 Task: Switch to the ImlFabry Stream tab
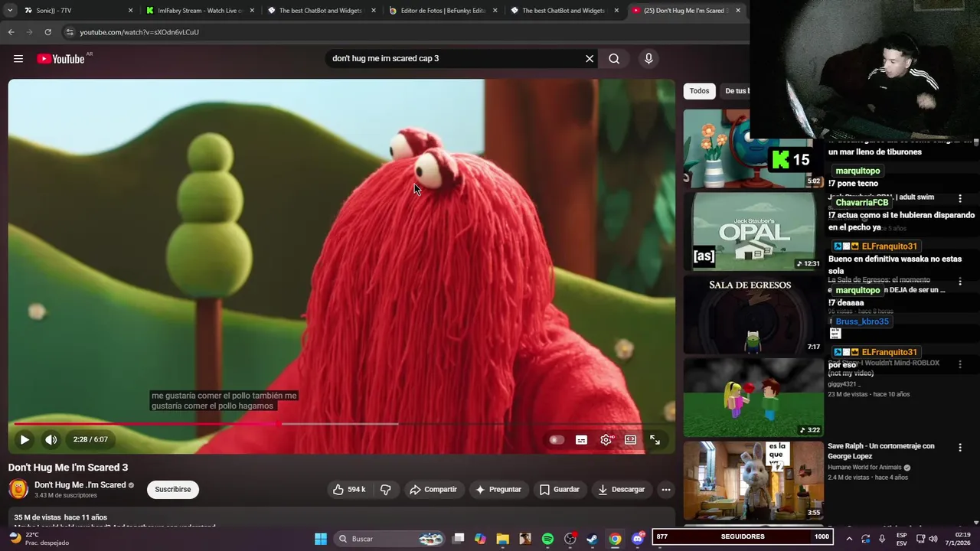coord(199,11)
